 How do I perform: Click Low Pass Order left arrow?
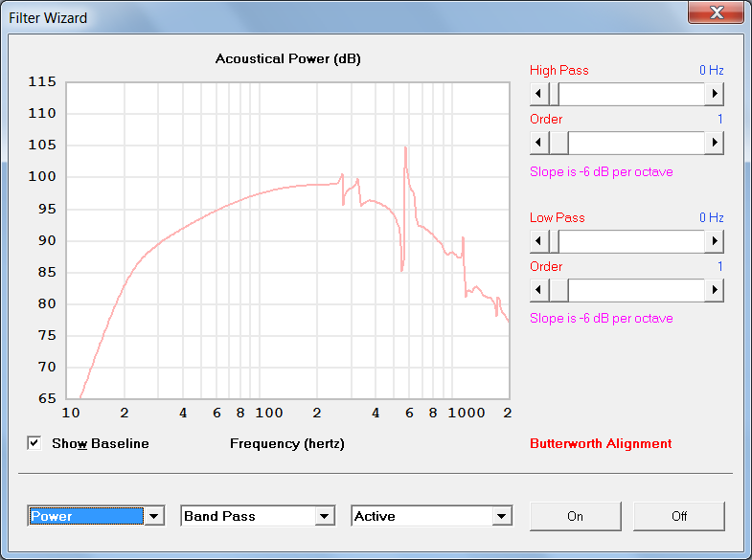(539, 290)
